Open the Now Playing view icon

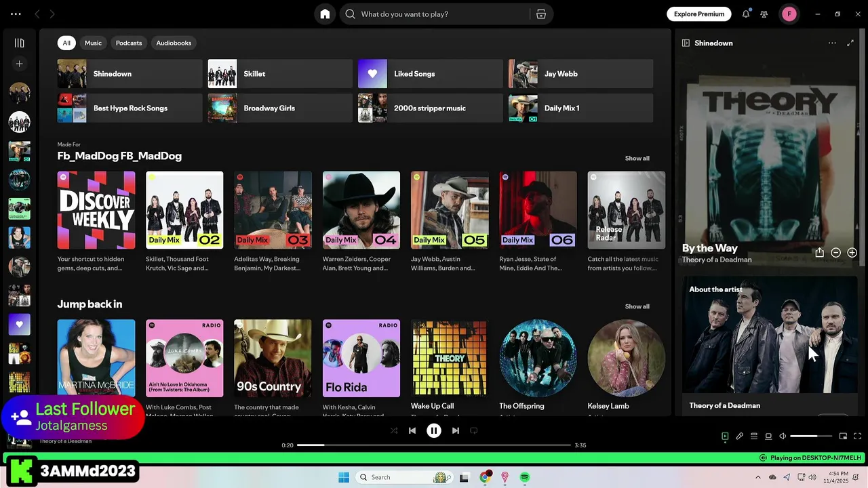pyautogui.click(x=725, y=436)
